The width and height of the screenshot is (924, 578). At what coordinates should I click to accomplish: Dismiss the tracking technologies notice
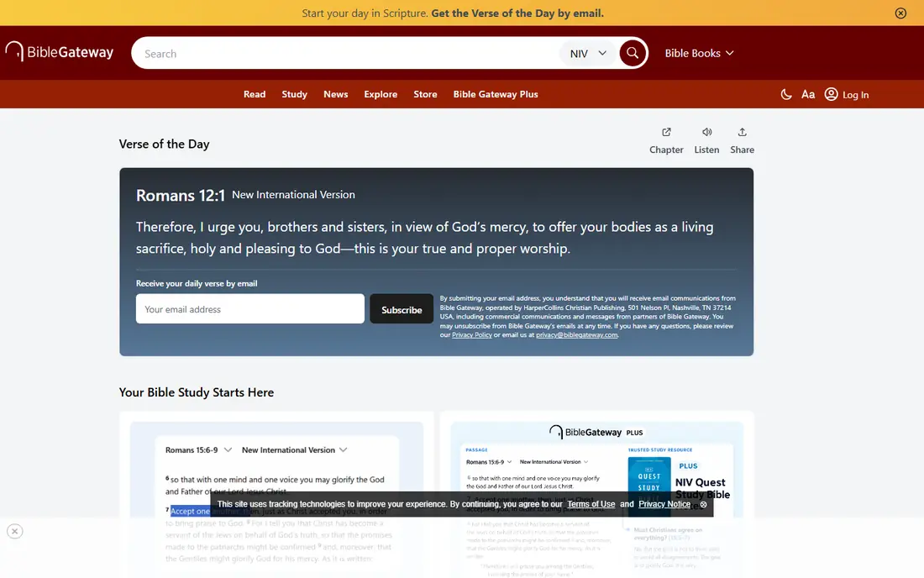point(703,504)
